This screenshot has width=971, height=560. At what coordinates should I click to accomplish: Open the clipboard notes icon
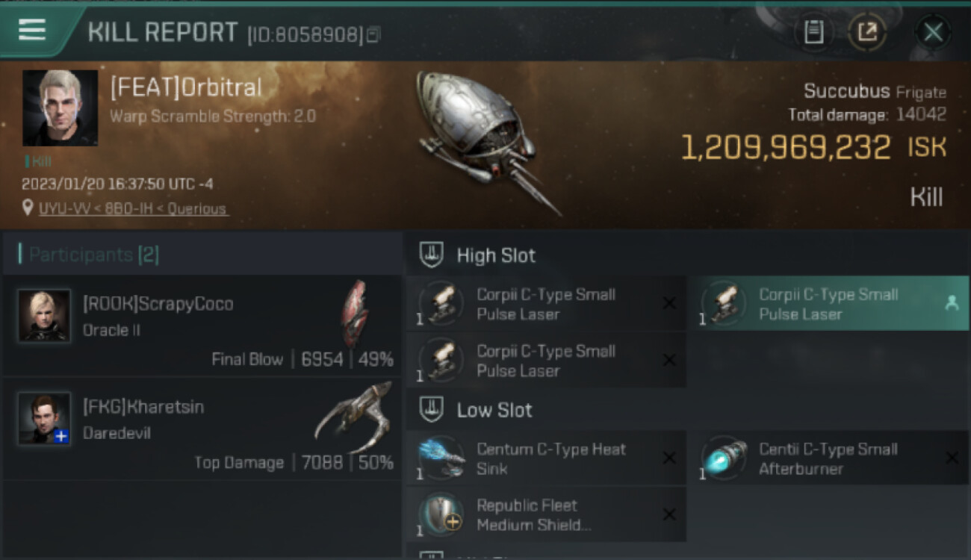[x=814, y=32]
